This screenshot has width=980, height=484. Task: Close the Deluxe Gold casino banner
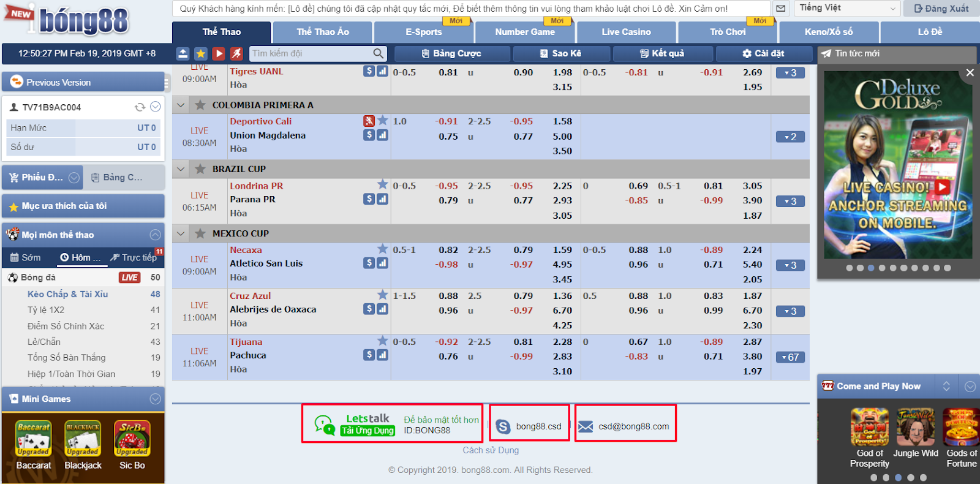point(970,72)
